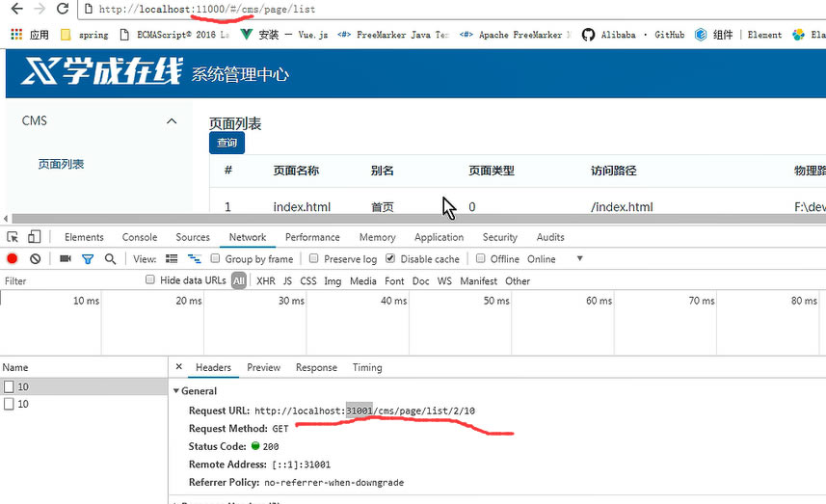This screenshot has width=826, height=504.
Task: Click the 访问路径 column header
Action: point(614,171)
